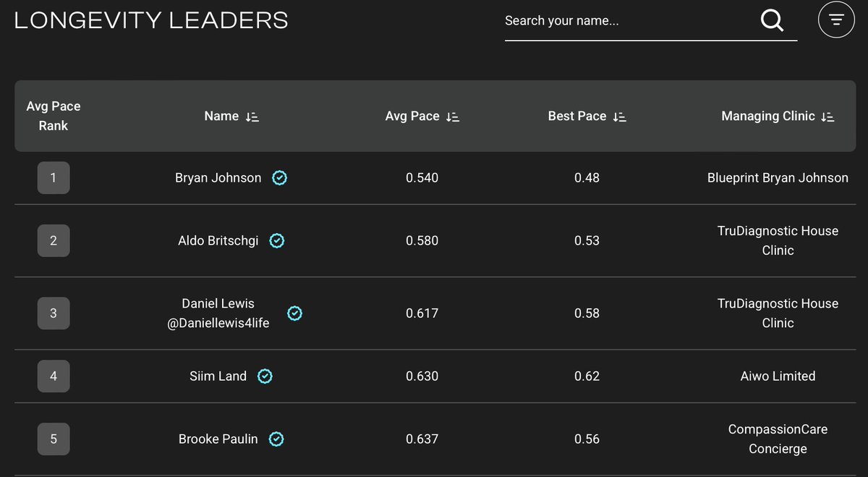Click the Avg Pace Rank header
The image size is (868, 477).
[x=54, y=116]
